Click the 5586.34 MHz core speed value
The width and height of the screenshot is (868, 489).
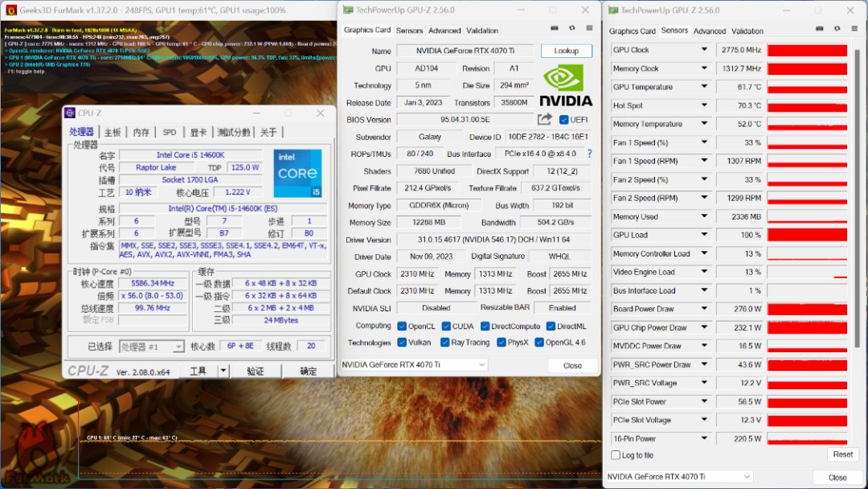[153, 283]
